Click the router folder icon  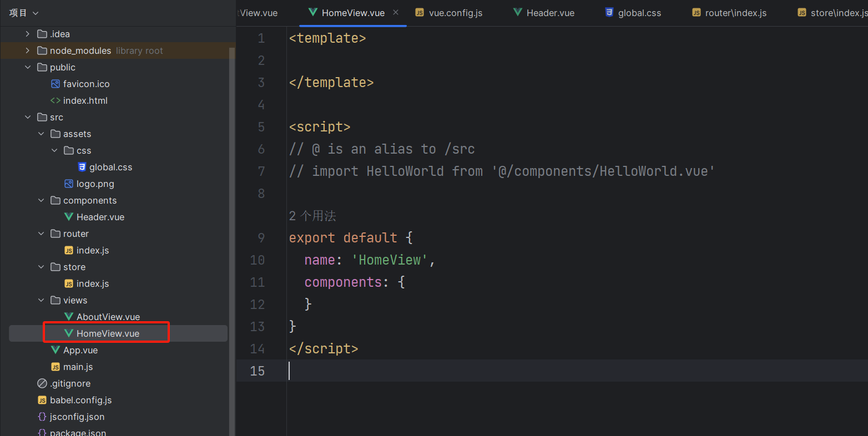pyautogui.click(x=55, y=234)
